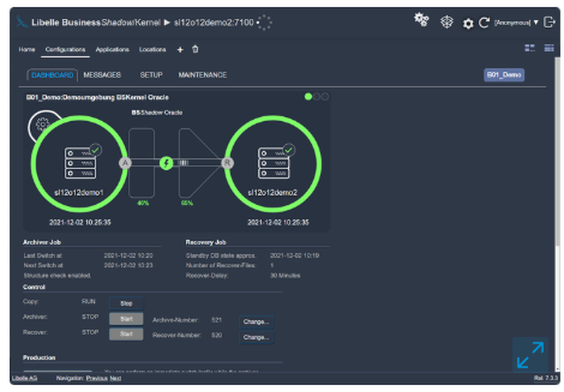Click the expand fullscreen arrows icon

[x=530, y=355]
